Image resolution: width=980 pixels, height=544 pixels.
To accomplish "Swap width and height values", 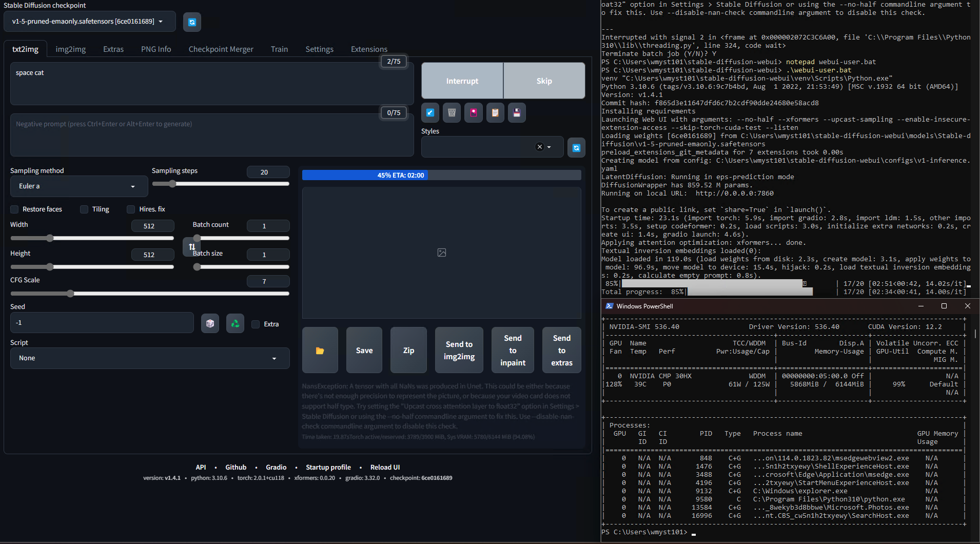I will point(191,247).
